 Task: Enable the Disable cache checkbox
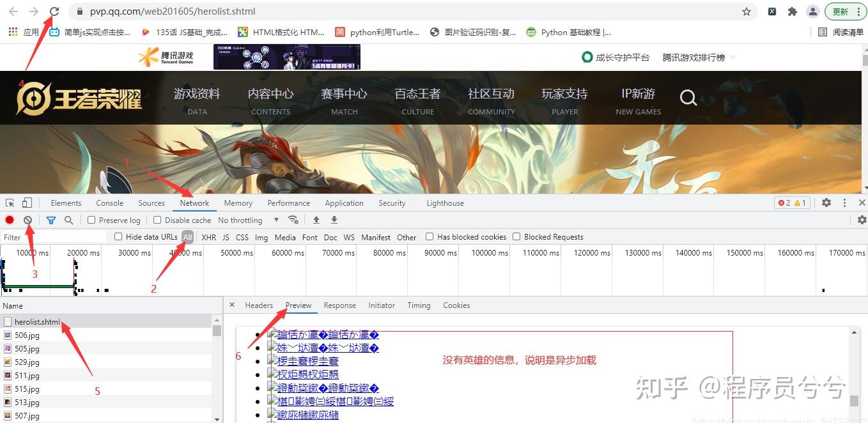pos(157,220)
